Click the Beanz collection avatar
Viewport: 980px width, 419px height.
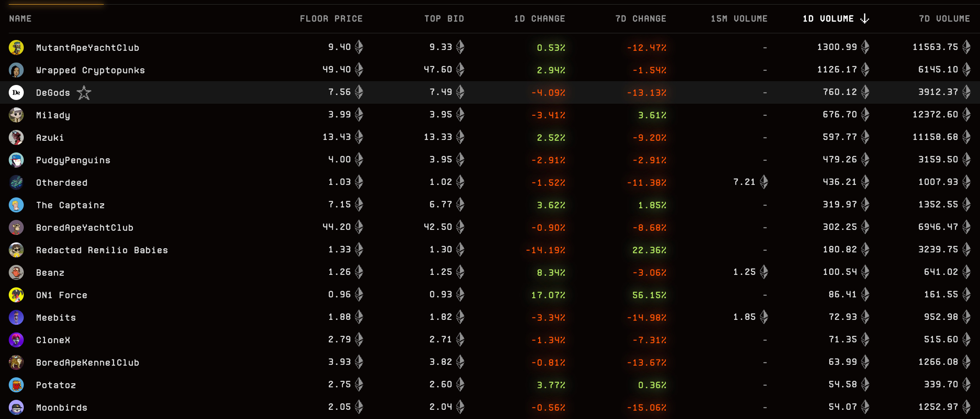click(16, 272)
